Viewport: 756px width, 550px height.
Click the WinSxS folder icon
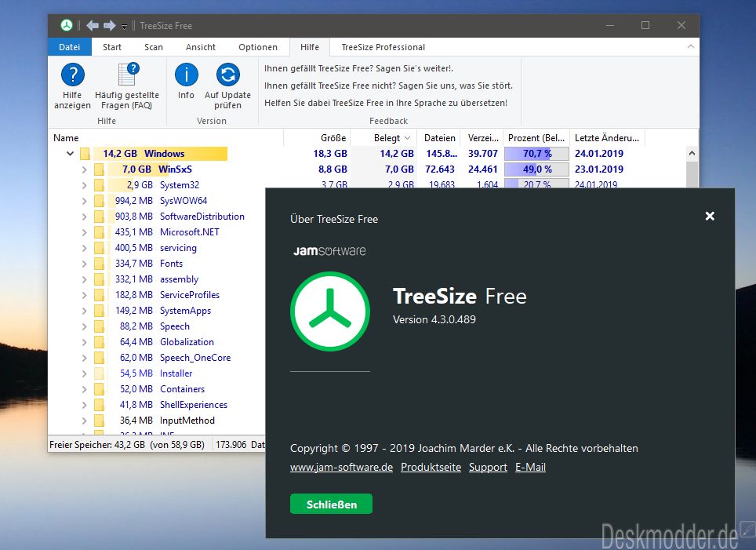(100, 169)
